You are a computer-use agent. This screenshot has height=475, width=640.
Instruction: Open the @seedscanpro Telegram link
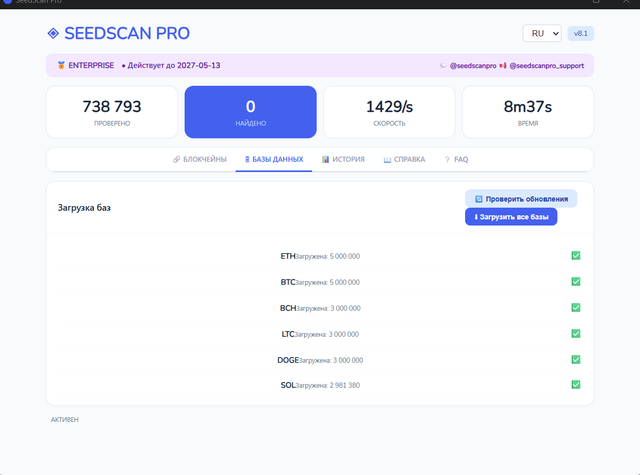pos(473,66)
